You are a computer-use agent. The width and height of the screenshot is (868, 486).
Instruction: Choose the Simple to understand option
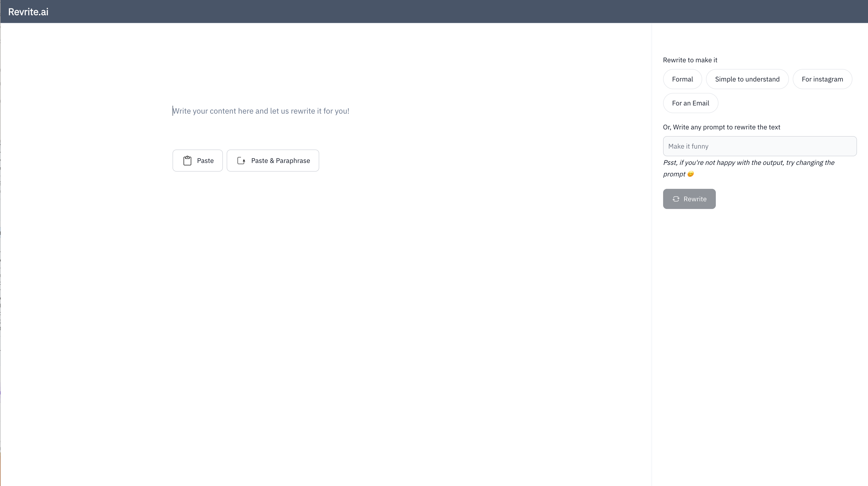point(747,79)
